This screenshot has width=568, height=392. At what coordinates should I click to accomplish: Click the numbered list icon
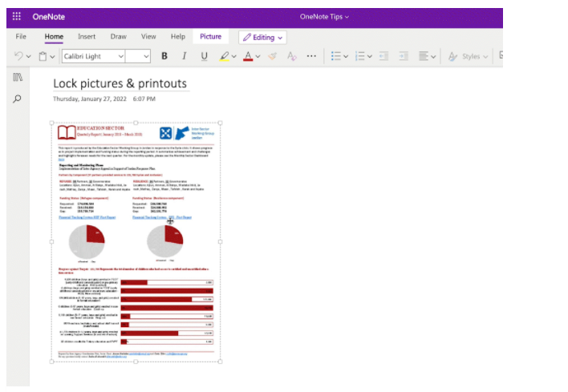pos(359,56)
